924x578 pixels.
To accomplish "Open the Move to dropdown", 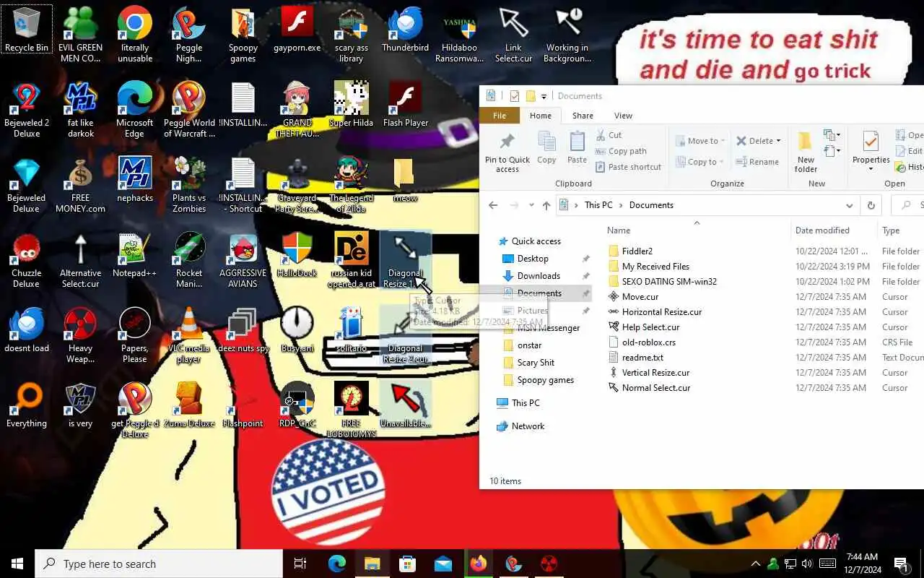I will click(x=702, y=141).
